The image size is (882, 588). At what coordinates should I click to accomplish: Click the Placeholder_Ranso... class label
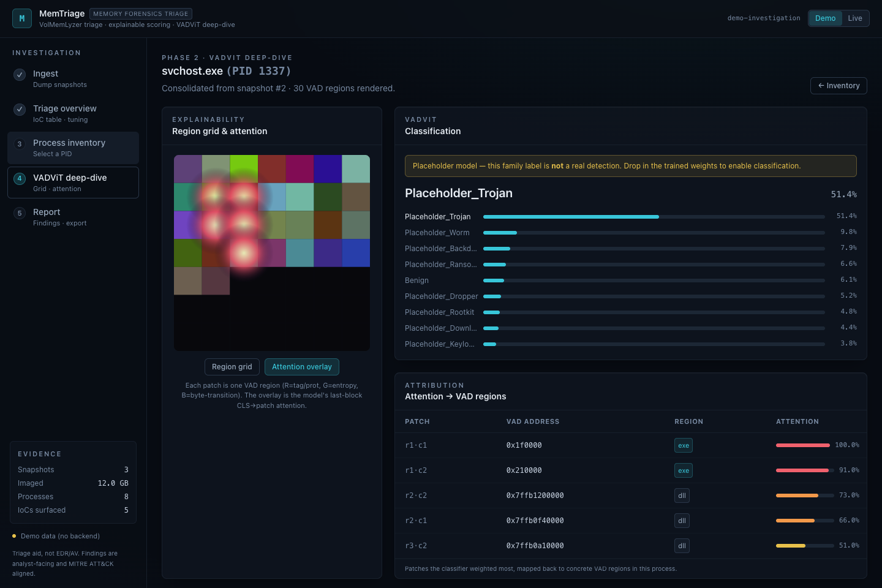[x=440, y=265]
